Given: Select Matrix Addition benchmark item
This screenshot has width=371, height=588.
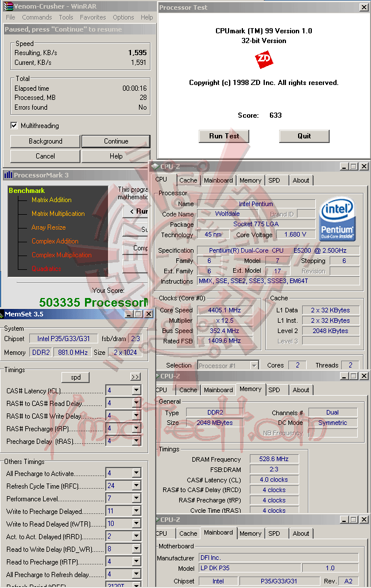Looking at the screenshot, I should coord(51,199).
